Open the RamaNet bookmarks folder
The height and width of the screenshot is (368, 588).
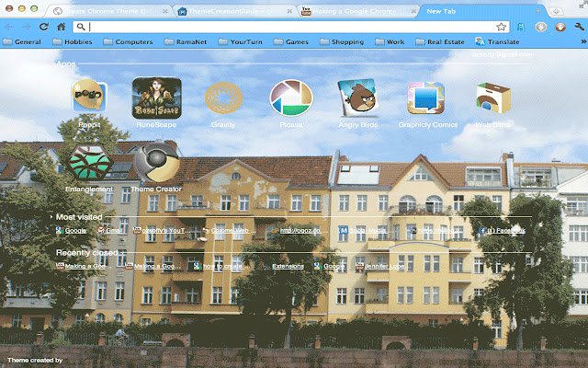point(186,41)
